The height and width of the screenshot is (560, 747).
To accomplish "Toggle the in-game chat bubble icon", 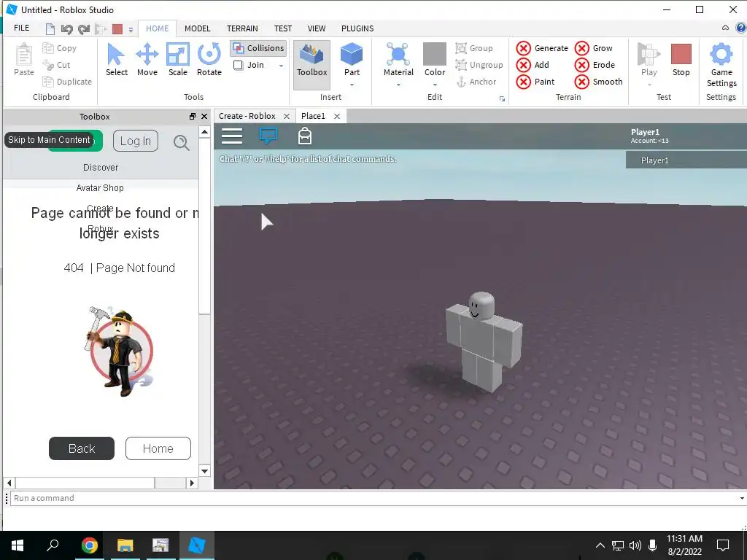I will click(268, 136).
